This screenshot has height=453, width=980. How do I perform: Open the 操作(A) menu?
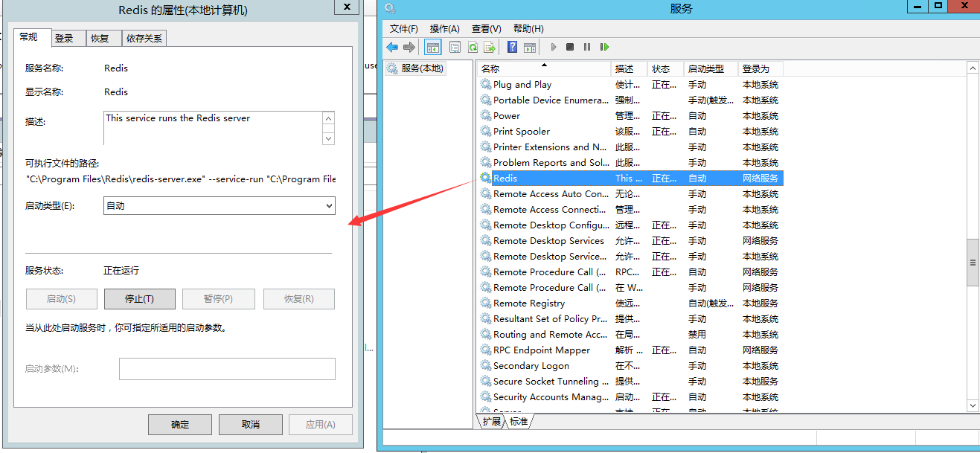point(445,28)
